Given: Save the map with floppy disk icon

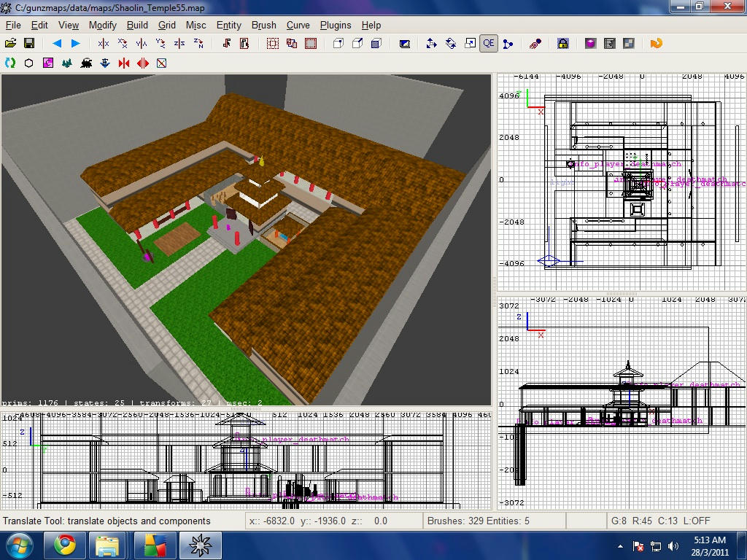Looking at the screenshot, I should click(x=29, y=44).
